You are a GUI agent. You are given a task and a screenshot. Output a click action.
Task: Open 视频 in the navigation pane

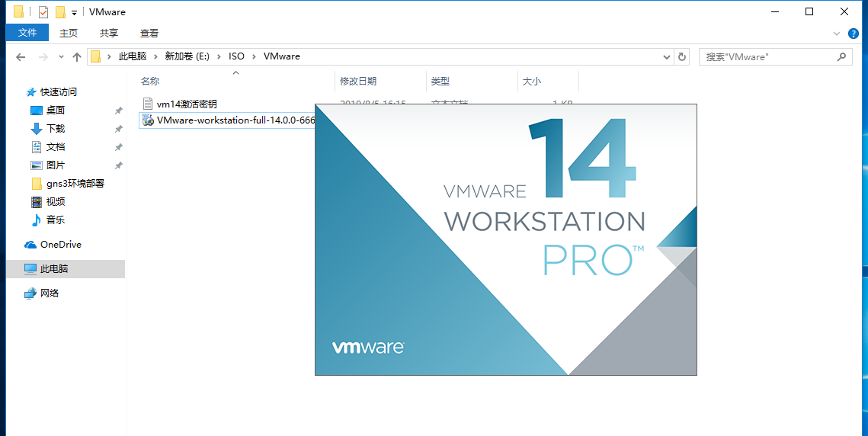56,202
